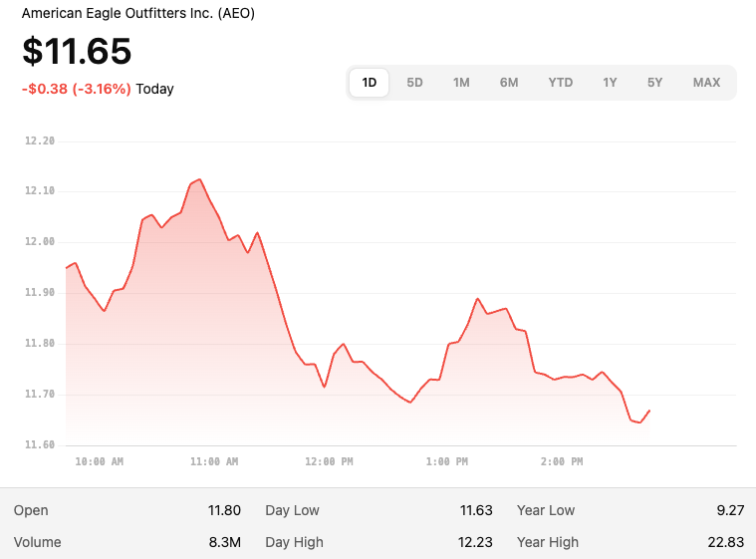756x559 pixels.
Task: Click the Day Low value 11.63
Action: (x=476, y=510)
